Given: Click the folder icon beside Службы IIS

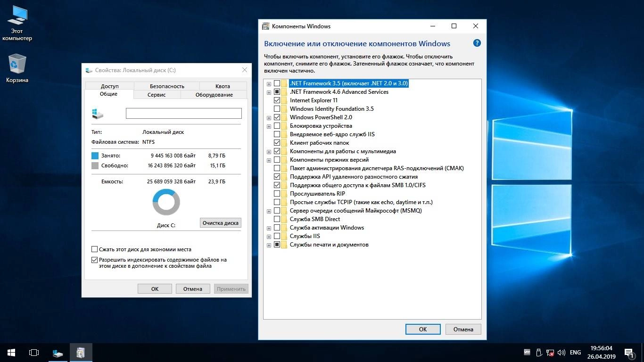Looking at the screenshot, I should point(284,236).
